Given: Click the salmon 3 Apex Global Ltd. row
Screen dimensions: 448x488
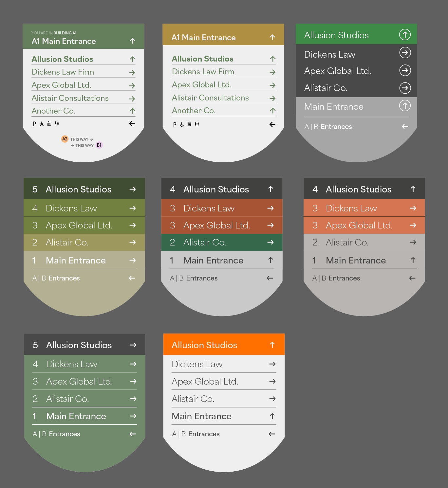Looking at the screenshot, I should (364, 225).
